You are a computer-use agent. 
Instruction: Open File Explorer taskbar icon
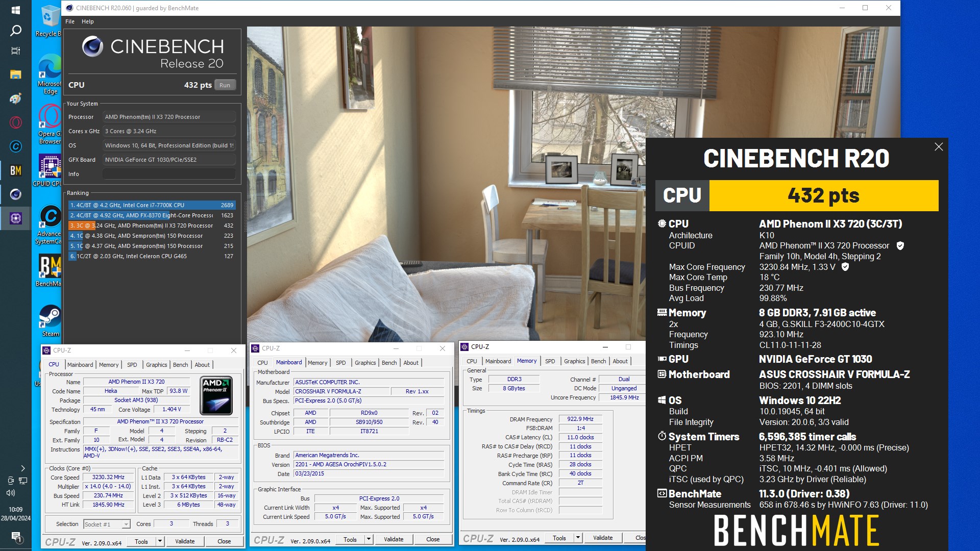point(15,74)
